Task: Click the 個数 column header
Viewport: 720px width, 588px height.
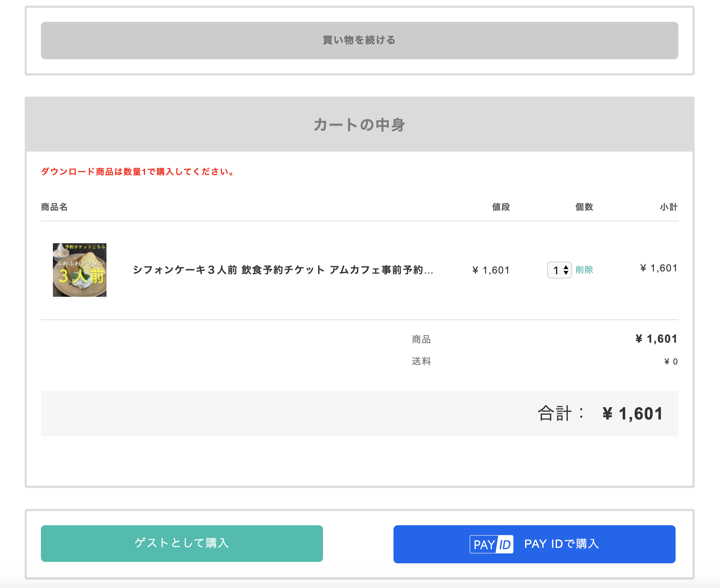Action: click(x=584, y=207)
